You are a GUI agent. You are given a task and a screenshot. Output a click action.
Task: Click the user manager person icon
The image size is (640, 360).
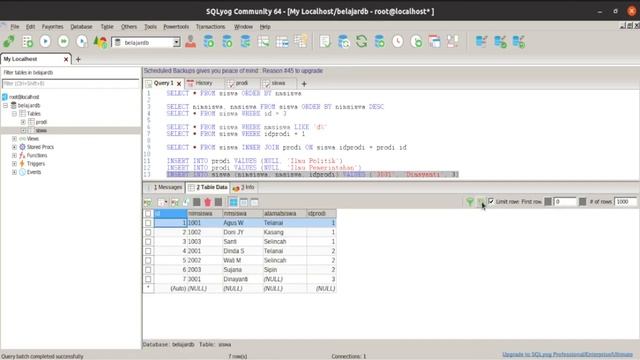[x=190, y=41]
